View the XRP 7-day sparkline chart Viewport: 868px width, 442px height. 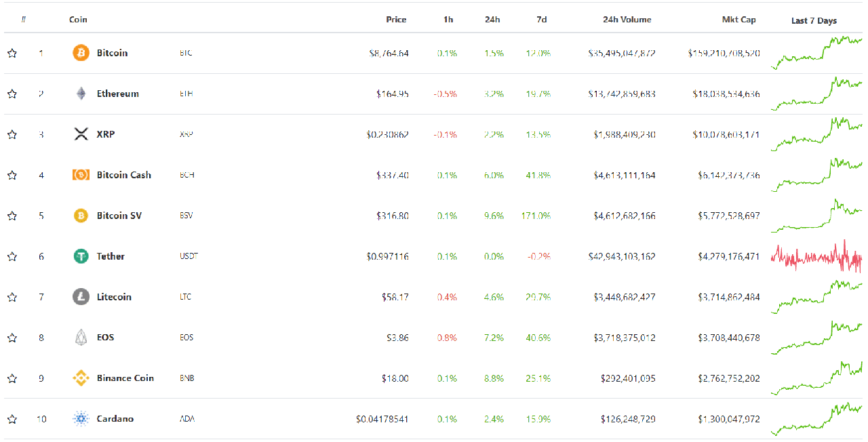tap(816, 134)
